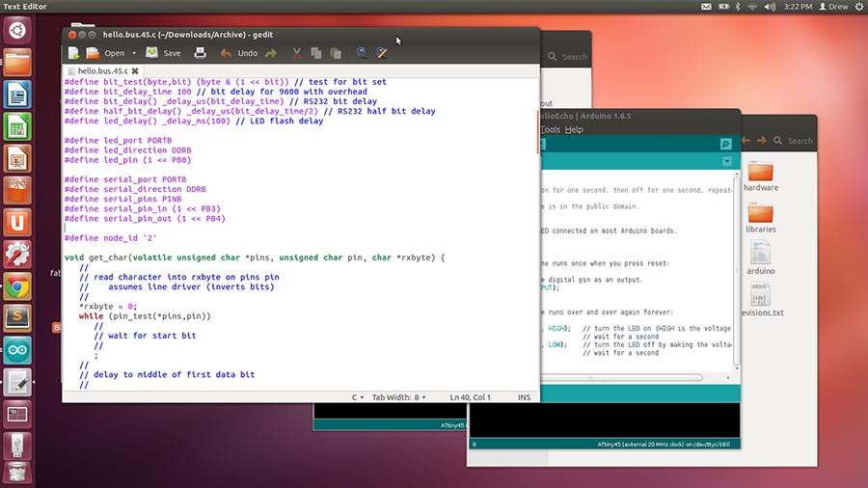Launch LibreOffice Writer from launcher
The width and height of the screenshot is (868, 488).
[x=17, y=95]
